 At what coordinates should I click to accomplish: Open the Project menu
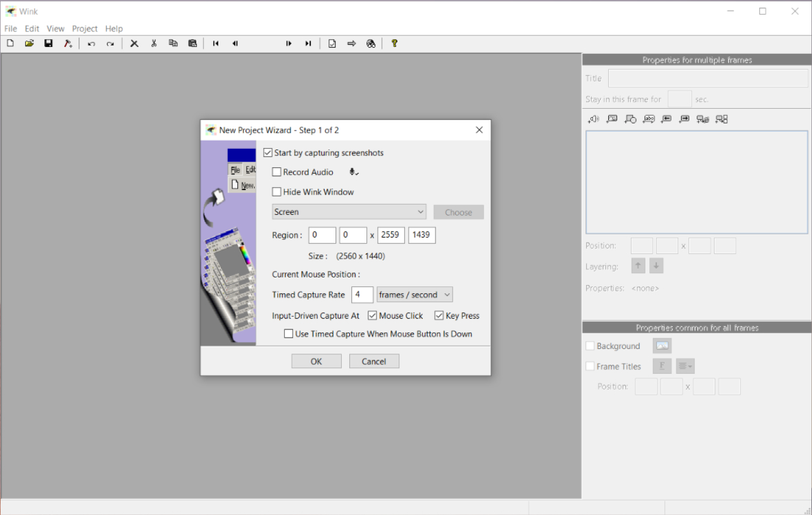(85, 29)
